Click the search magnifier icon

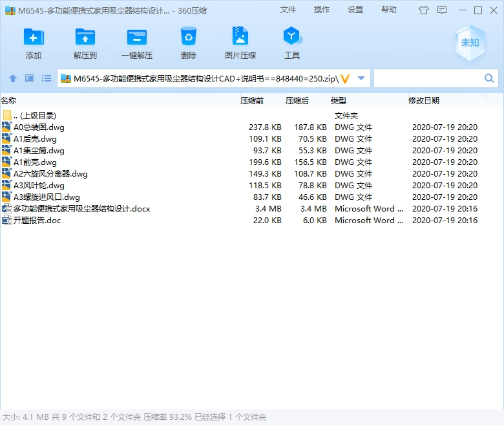point(489,78)
